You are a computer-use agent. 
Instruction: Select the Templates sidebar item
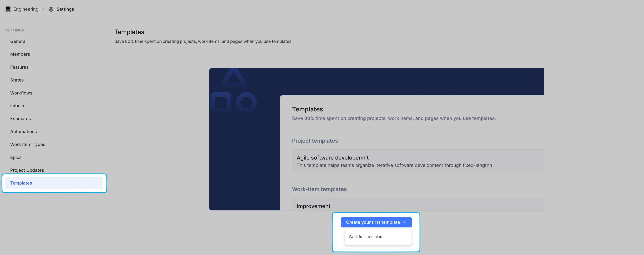click(21, 183)
